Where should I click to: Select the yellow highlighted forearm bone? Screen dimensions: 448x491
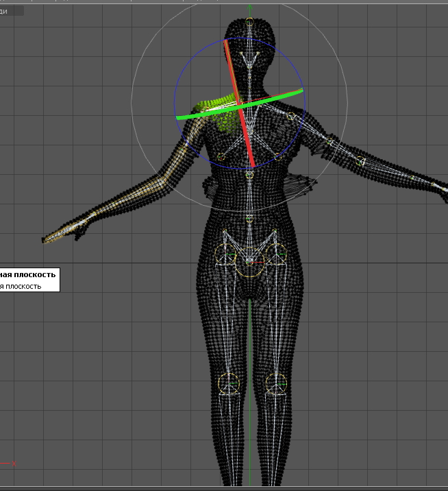[x=130, y=199]
